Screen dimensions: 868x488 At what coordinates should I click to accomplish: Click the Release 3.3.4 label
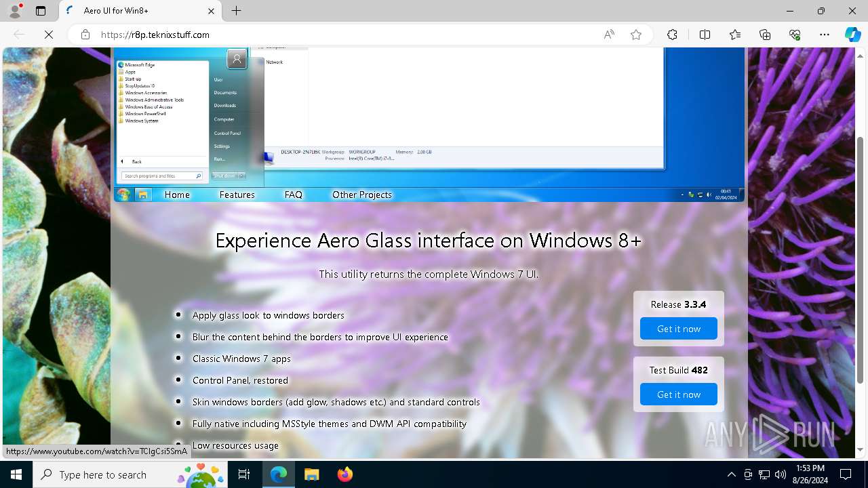point(678,304)
